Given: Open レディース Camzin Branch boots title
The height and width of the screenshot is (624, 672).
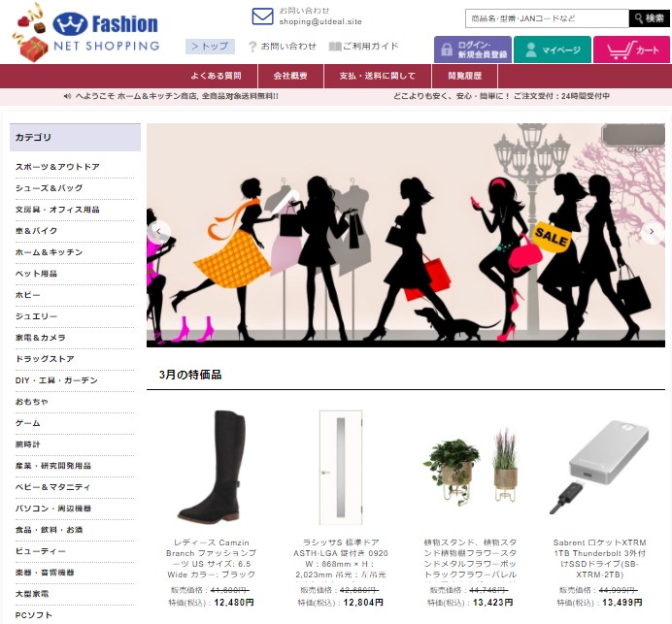Looking at the screenshot, I should click(x=212, y=558).
